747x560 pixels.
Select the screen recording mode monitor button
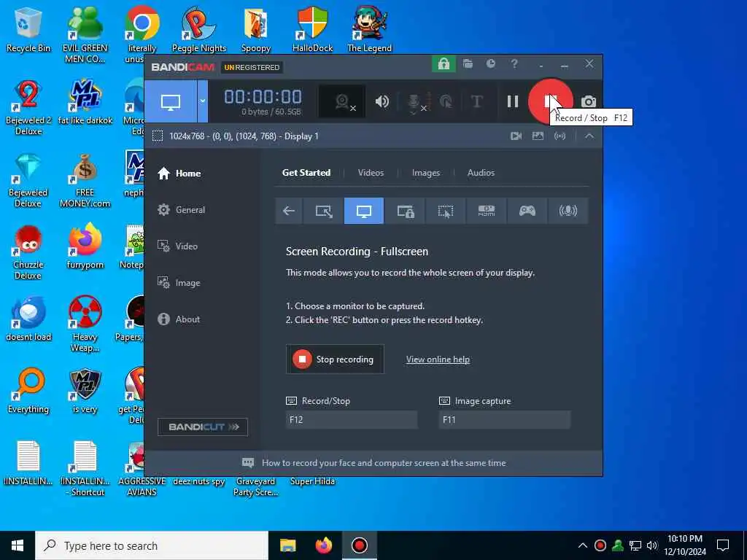[171, 101]
